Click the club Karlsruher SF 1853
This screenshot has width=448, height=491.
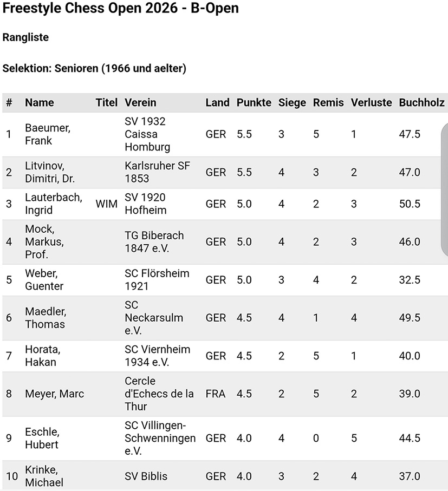point(157,172)
